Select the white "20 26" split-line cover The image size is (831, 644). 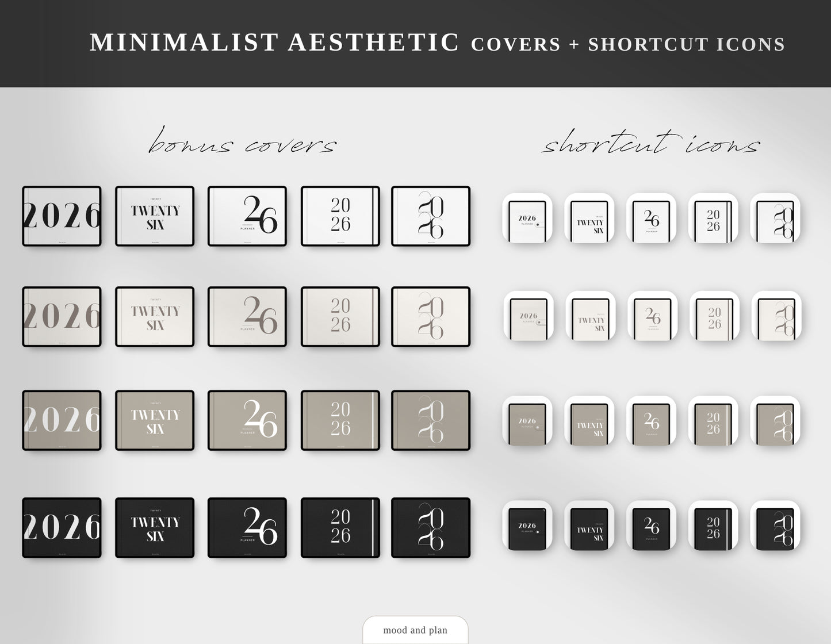pyautogui.click(x=340, y=217)
